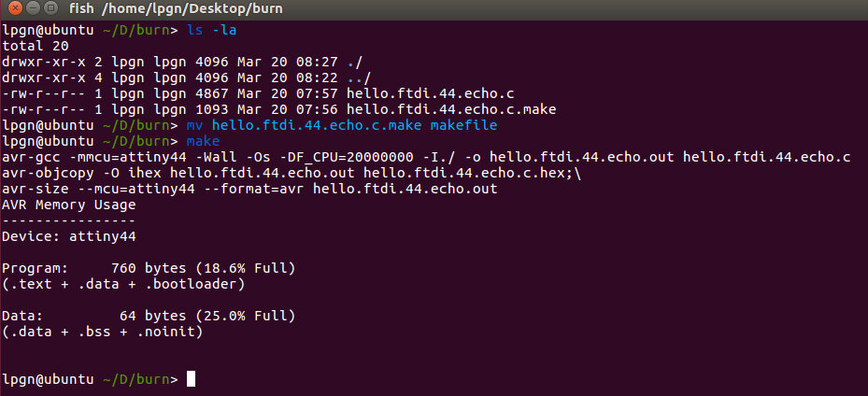Maximize the terminal window
Viewport: 868px width, 396px height.
(51, 8)
